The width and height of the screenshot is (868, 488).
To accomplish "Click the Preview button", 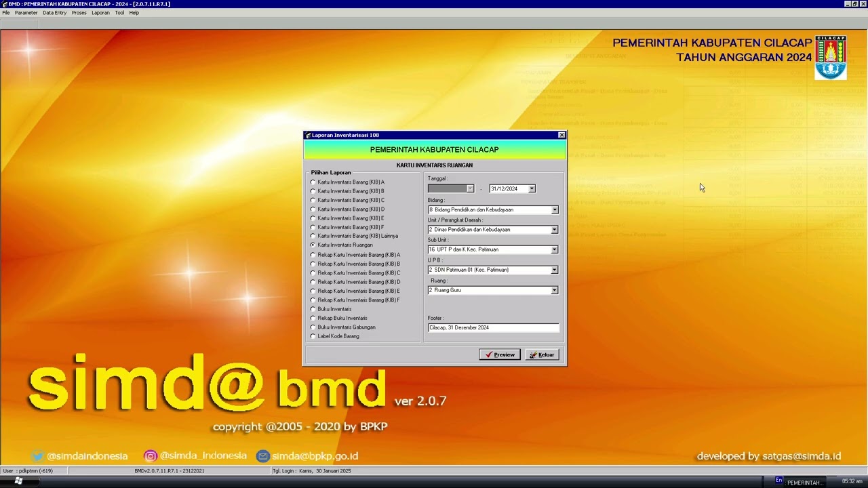I will (500, 354).
